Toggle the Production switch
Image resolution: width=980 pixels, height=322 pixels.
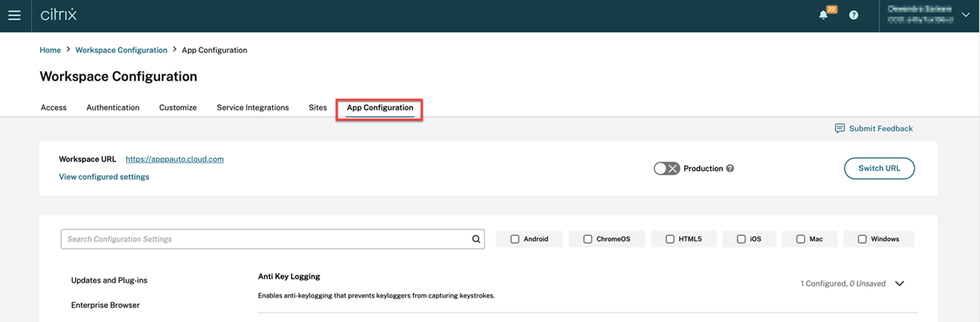667,168
